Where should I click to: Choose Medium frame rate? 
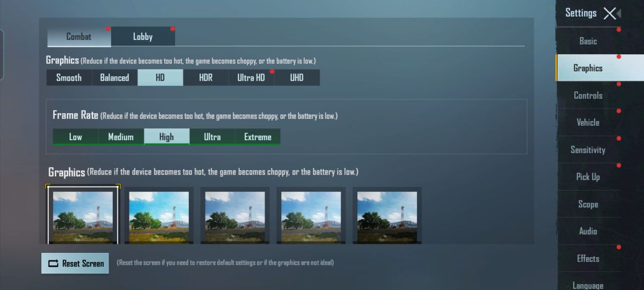click(x=121, y=137)
